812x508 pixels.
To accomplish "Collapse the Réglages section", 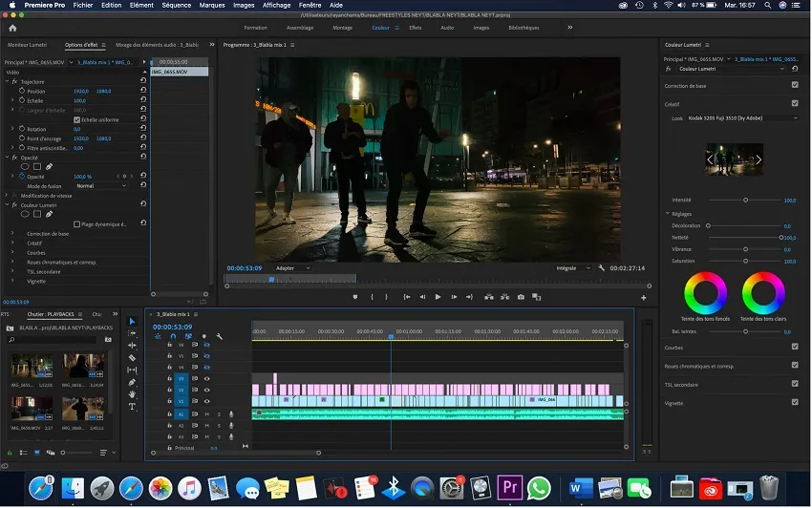I will tap(668, 214).
